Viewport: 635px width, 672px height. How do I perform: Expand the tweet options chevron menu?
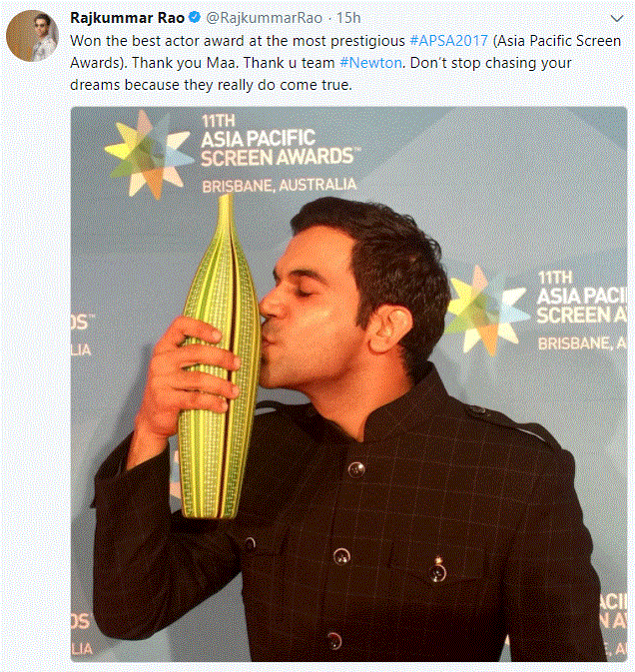(617, 18)
